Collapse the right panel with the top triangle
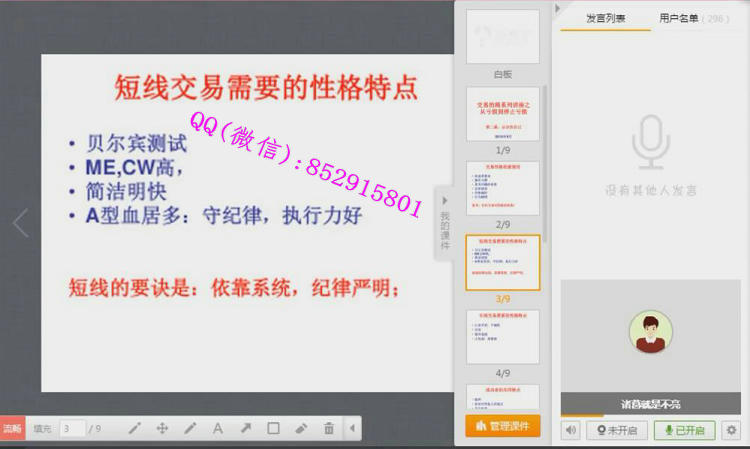Screen dimensions: 750x449 coord(558,9)
